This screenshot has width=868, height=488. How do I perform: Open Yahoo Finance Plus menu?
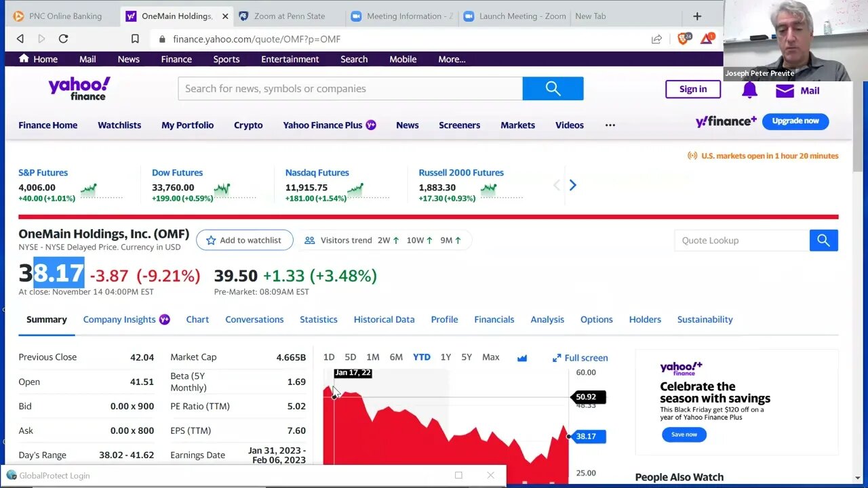click(330, 125)
